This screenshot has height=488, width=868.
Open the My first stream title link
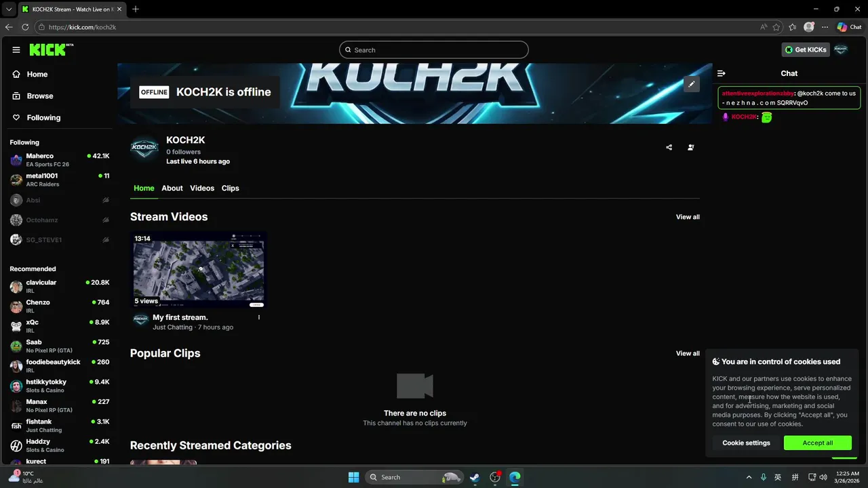(x=180, y=317)
